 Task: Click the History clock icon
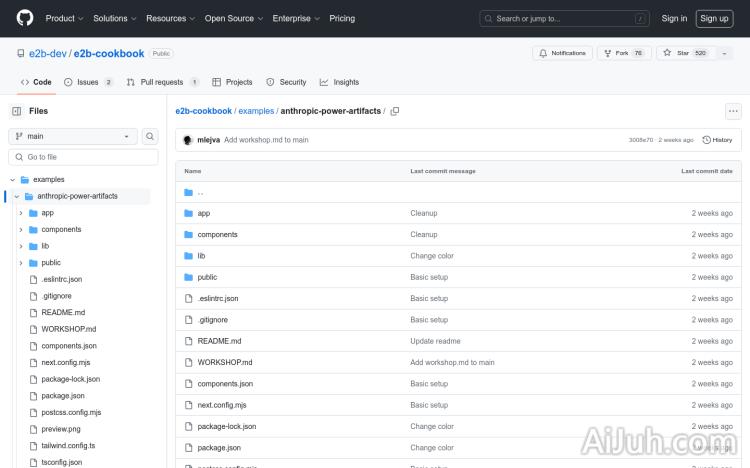[707, 140]
